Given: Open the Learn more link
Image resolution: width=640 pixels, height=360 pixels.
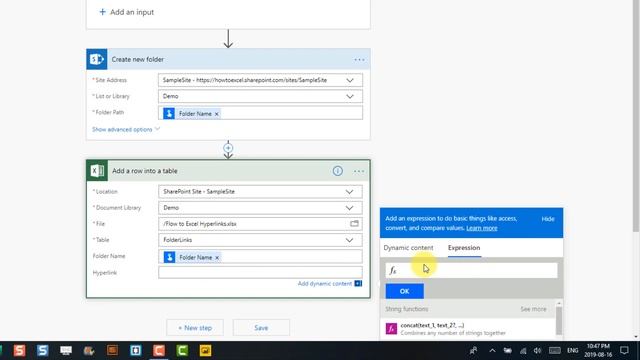Looking at the screenshot, I should (482, 228).
